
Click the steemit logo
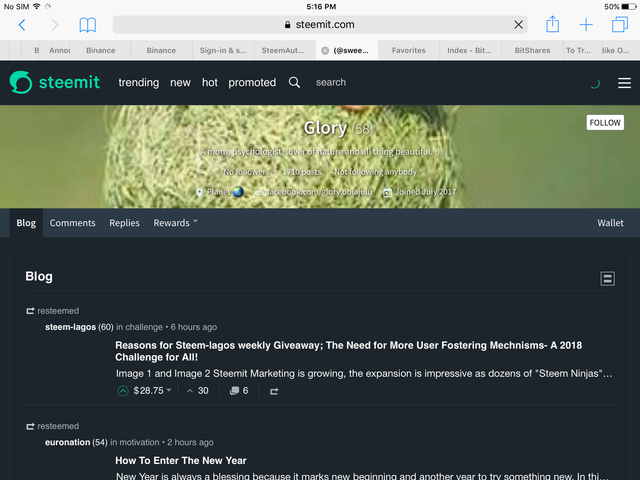(x=55, y=82)
